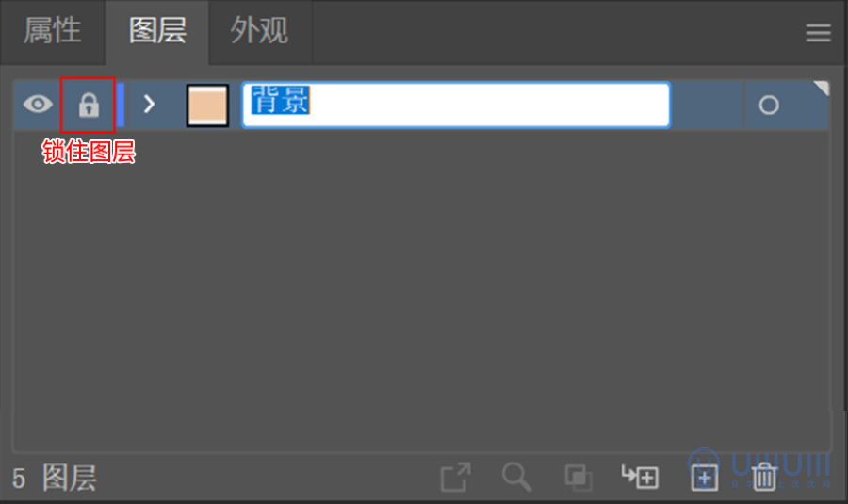Open the Layers panel hamburger menu
Image resolution: width=848 pixels, height=504 pixels.
pyautogui.click(x=818, y=32)
